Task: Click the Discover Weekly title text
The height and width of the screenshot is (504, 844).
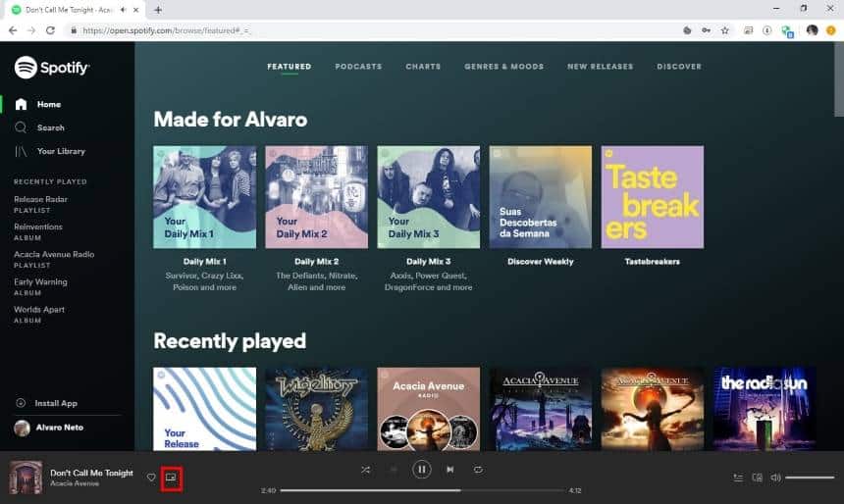Action: click(541, 262)
